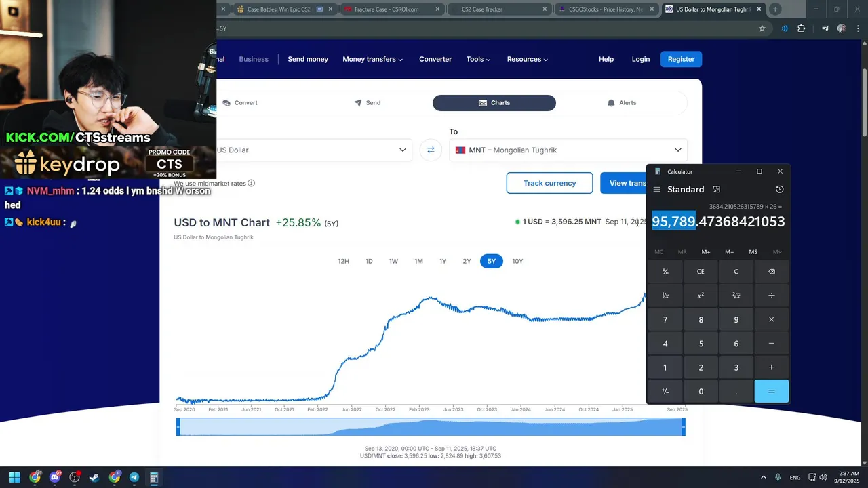
Task: Click the calculator C clear key
Action: [736, 272]
